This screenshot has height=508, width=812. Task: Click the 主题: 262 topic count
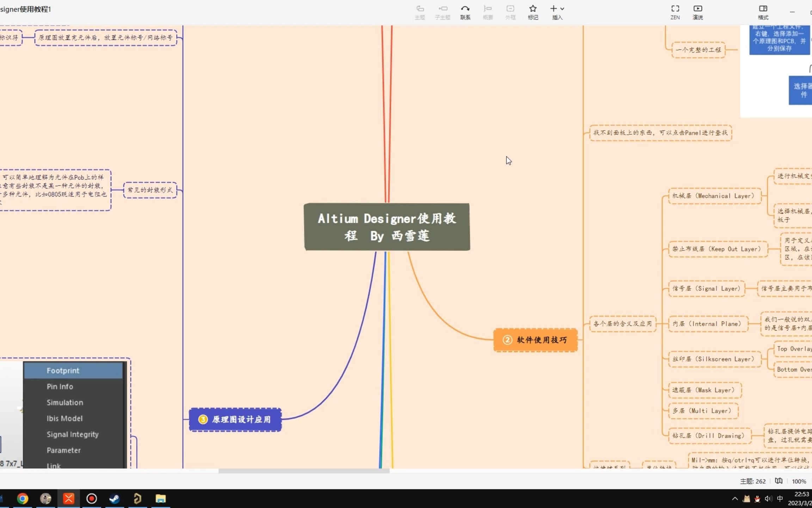pos(753,481)
